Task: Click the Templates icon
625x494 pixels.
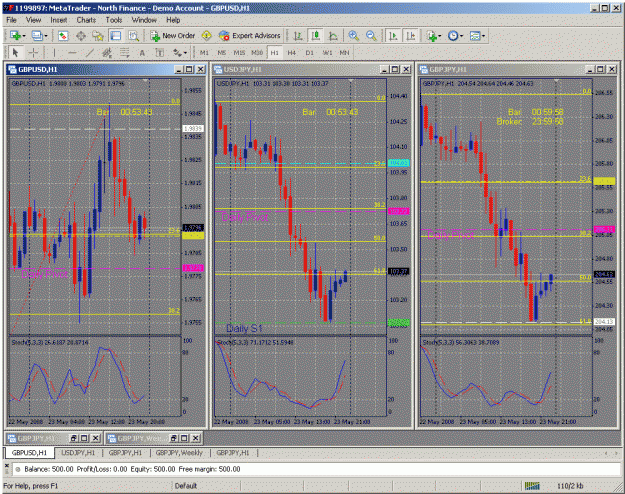Action: [x=475, y=36]
